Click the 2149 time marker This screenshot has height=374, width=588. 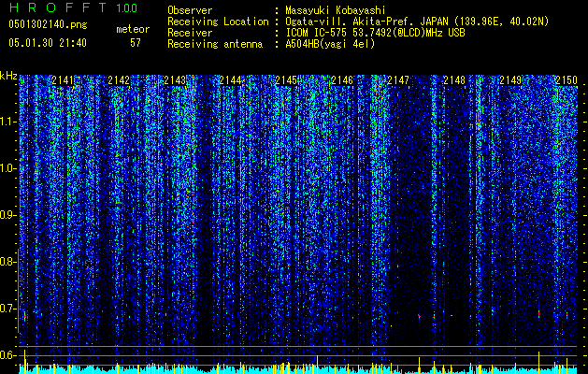pos(510,79)
